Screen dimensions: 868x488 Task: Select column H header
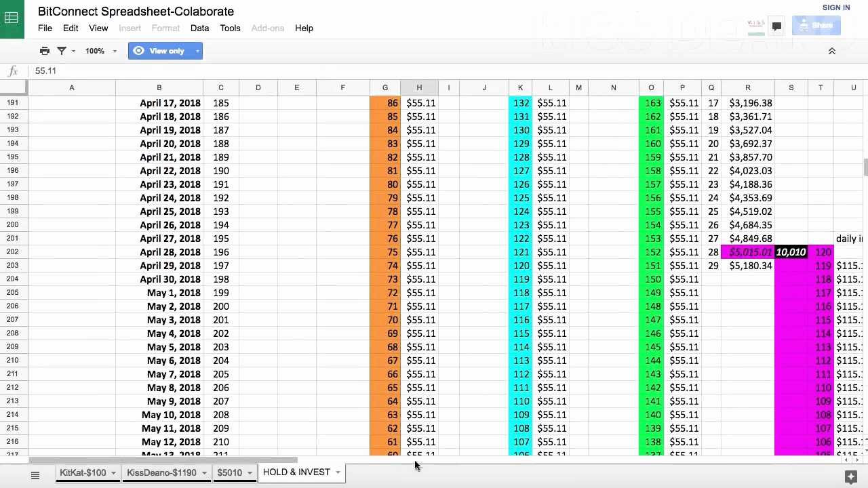point(419,87)
